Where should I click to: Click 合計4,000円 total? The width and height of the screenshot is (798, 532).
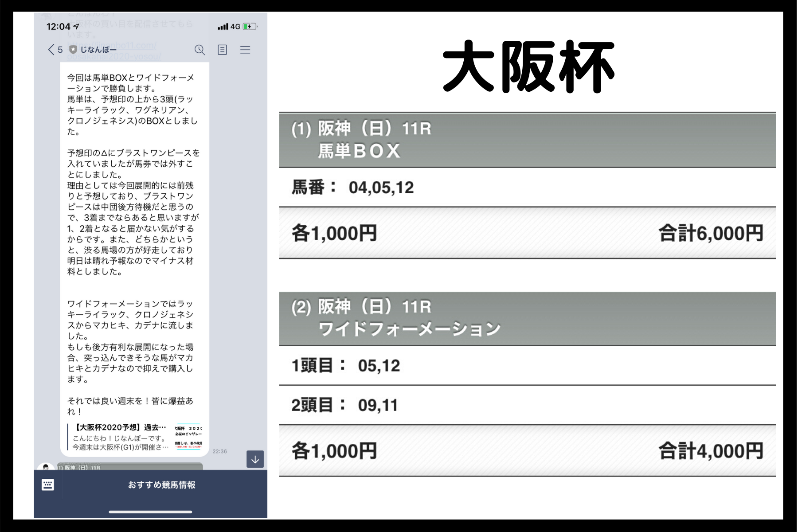711,451
